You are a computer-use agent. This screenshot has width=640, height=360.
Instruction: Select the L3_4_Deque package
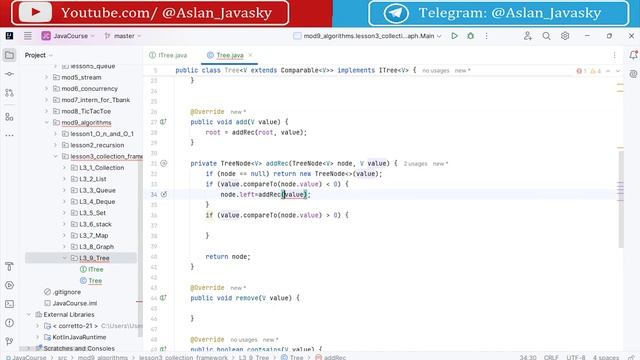(x=97, y=202)
